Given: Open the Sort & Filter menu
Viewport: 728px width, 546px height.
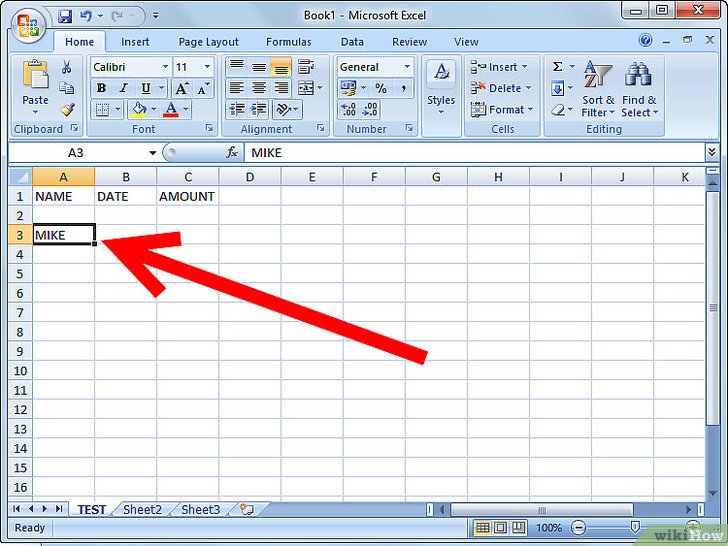Looking at the screenshot, I should click(x=598, y=88).
